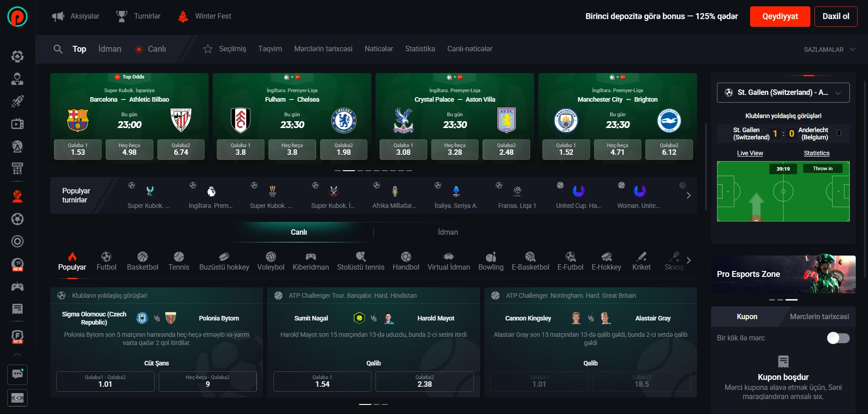Screen dimensions: 868x414
Task: Select Barcelona Qələbə 1 odds 1.53
Action: [x=78, y=149]
